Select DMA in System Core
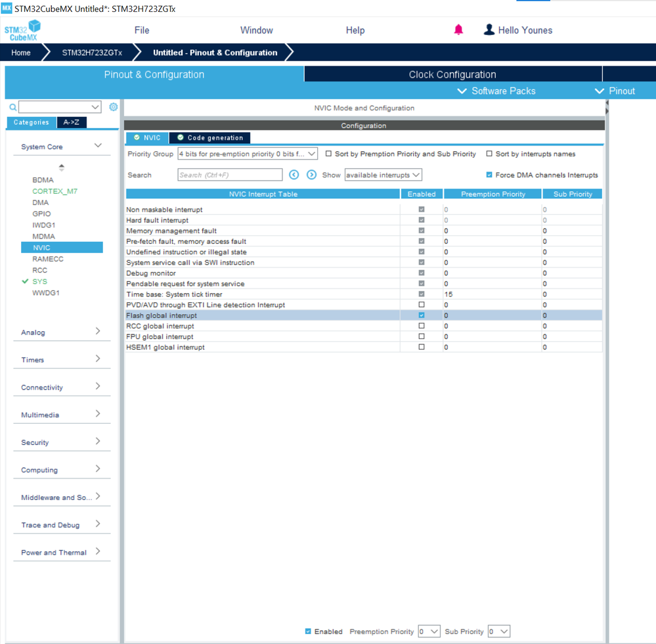 tap(41, 202)
